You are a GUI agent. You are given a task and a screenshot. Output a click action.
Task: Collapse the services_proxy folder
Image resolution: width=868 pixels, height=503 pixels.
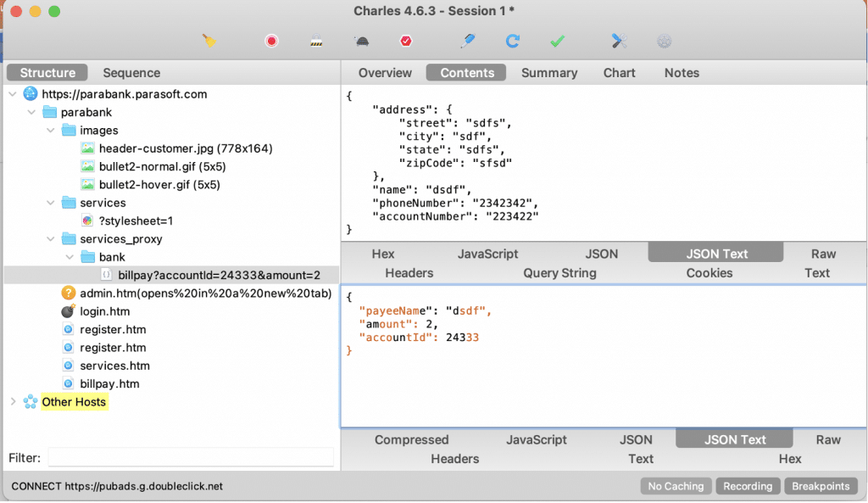tap(50, 238)
